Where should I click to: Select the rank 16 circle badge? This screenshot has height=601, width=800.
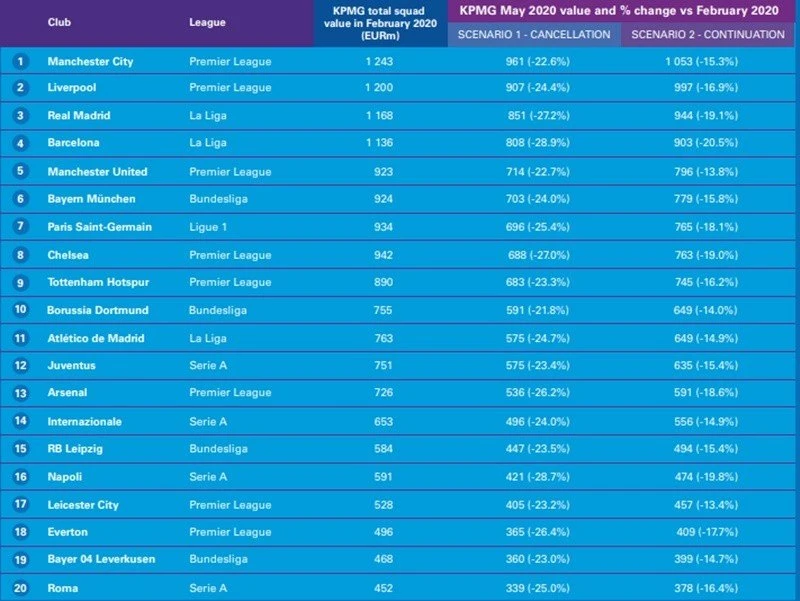point(19,477)
